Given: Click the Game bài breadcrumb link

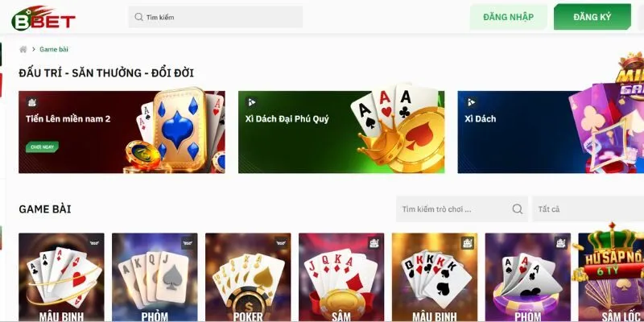Looking at the screenshot, I should [54, 49].
